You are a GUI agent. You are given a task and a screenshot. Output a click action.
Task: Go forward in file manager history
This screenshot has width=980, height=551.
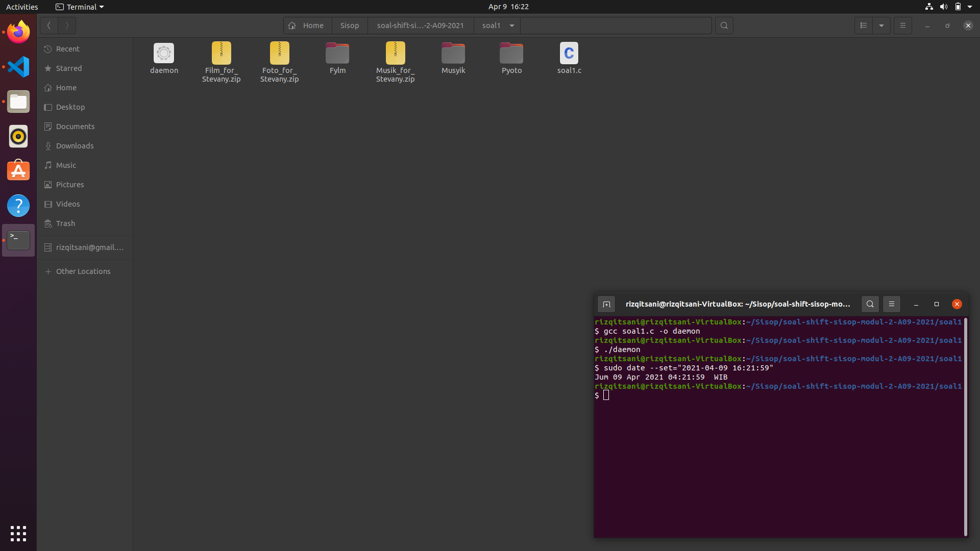67,26
